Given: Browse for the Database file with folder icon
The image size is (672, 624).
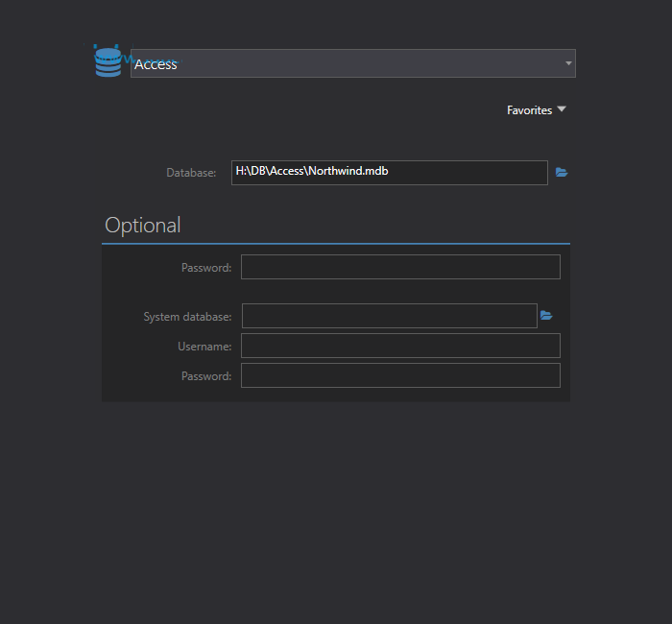Looking at the screenshot, I should pos(562,173).
